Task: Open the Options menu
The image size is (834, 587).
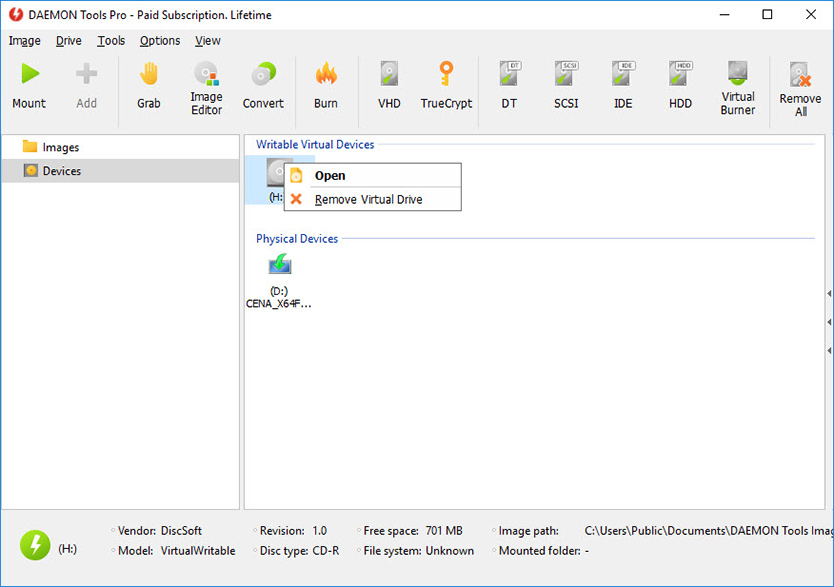Action: click(x=159, y=41)
